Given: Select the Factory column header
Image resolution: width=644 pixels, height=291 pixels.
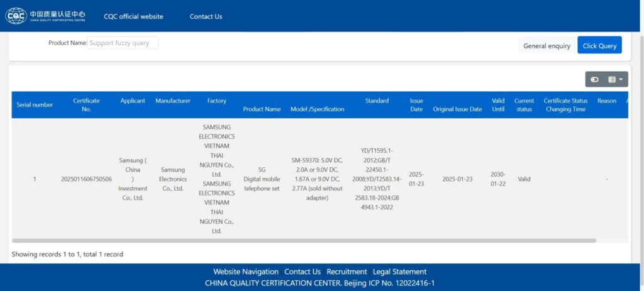Looking at the screenshot, I should (x=216, y=101).
